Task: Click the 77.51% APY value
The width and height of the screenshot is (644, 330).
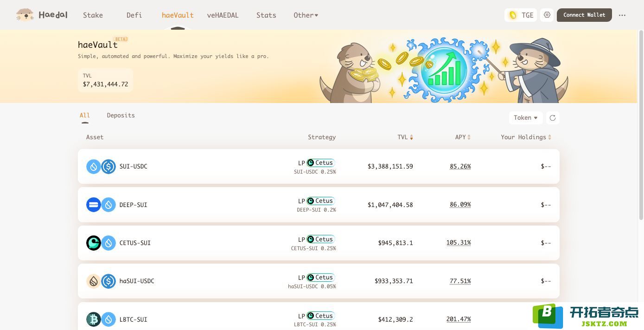Action: click(460, 281)
